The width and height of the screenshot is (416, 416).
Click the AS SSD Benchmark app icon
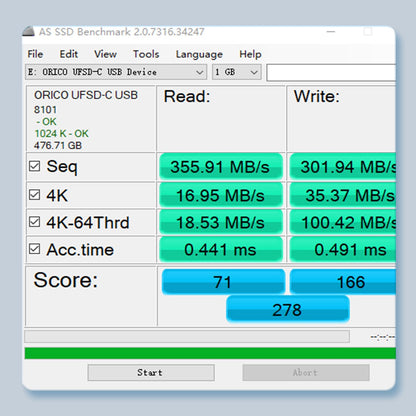[x=28, y=32]
